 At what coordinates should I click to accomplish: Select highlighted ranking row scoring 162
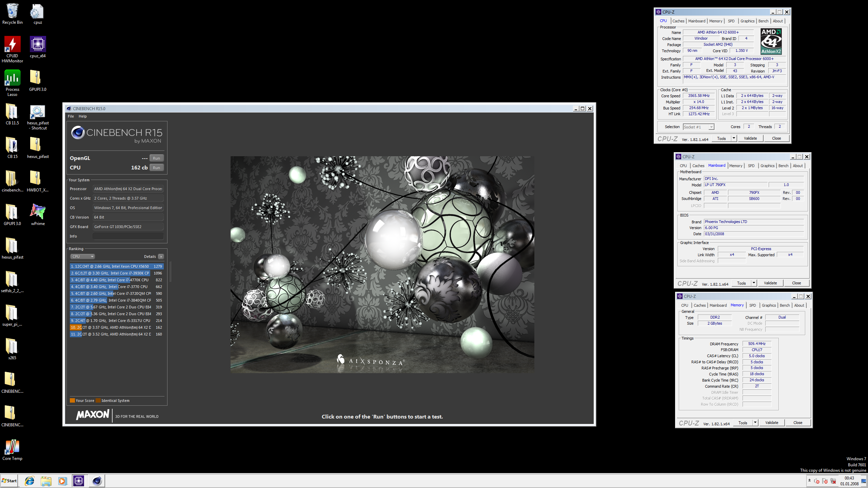pos(117,327)
